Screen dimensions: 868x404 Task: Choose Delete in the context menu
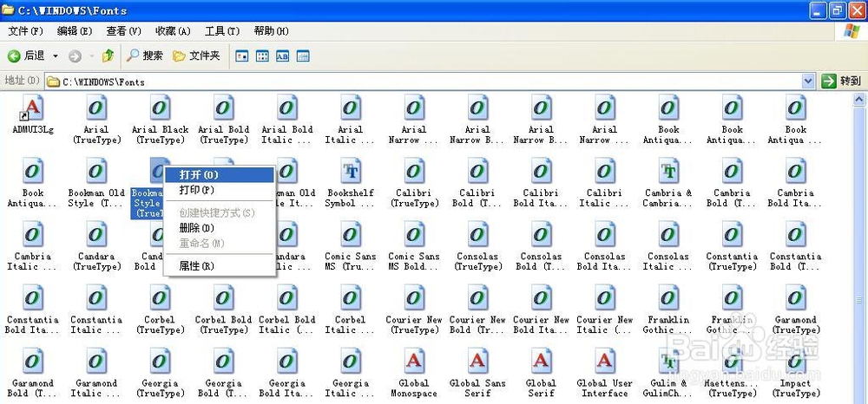[x=220, y=228]
